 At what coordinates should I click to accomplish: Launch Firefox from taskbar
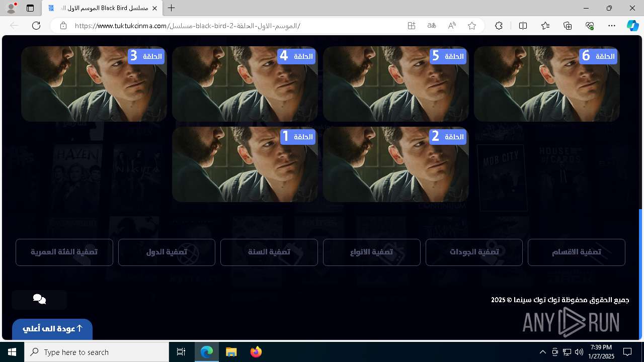point(256,352)
